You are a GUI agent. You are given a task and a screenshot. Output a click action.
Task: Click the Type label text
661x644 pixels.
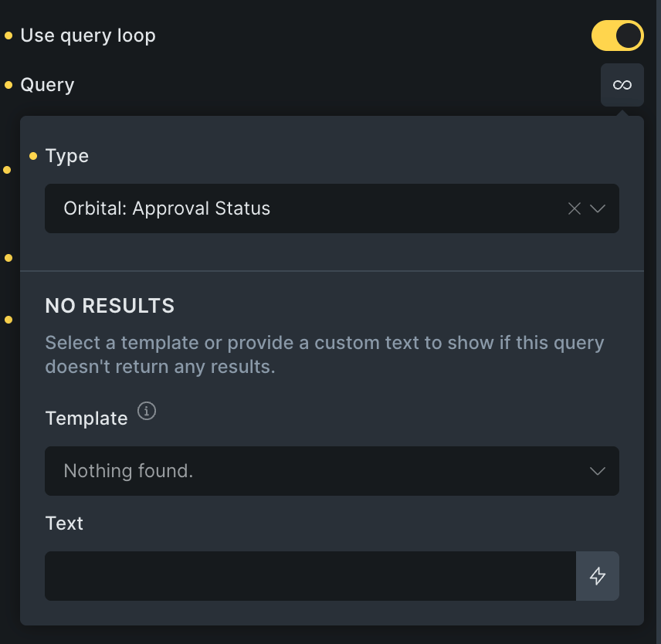[67, 156]
